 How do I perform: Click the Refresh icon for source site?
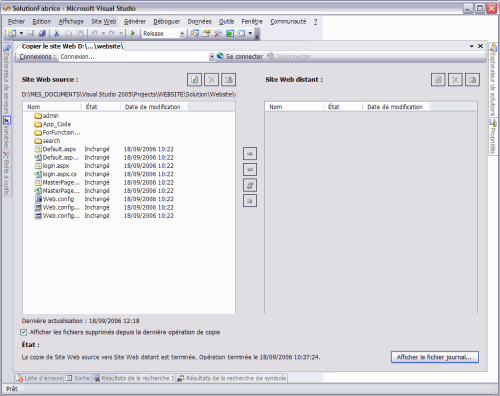click(x=194, y=80)
